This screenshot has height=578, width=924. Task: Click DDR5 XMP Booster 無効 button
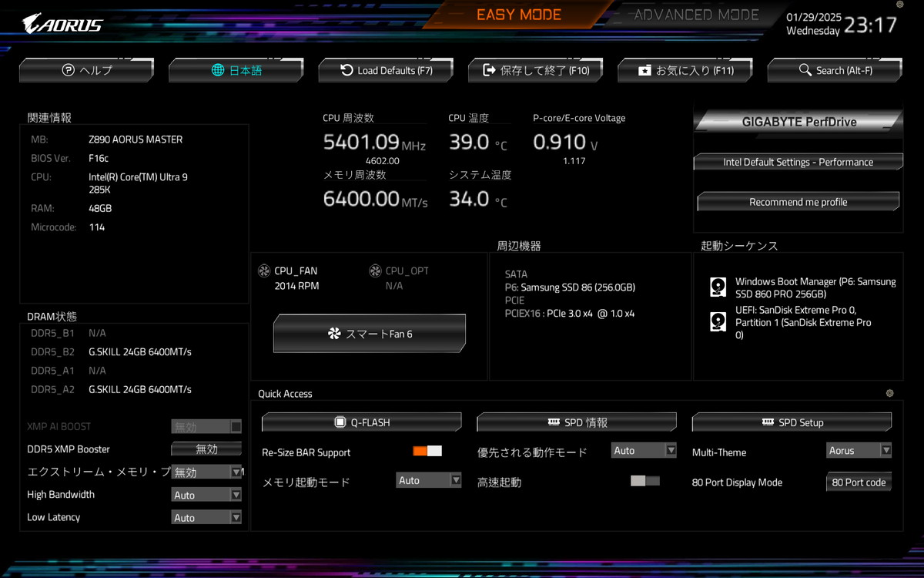coord(206,449)
